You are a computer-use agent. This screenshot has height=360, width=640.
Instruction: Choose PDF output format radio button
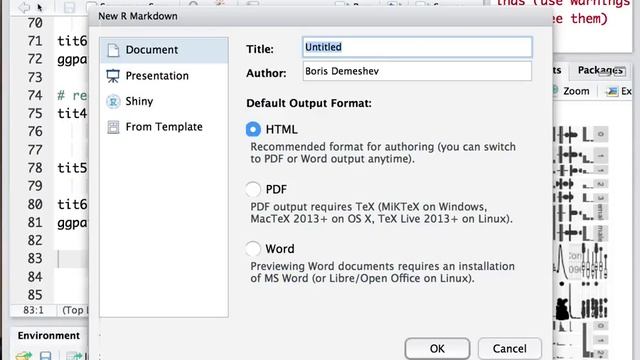tap(253, 189)
